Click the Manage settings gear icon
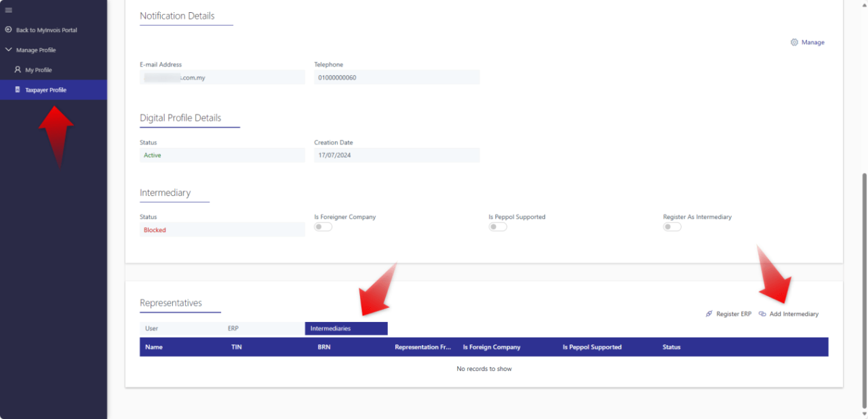Viewport: 868px width, 419px height. [794, 42]
